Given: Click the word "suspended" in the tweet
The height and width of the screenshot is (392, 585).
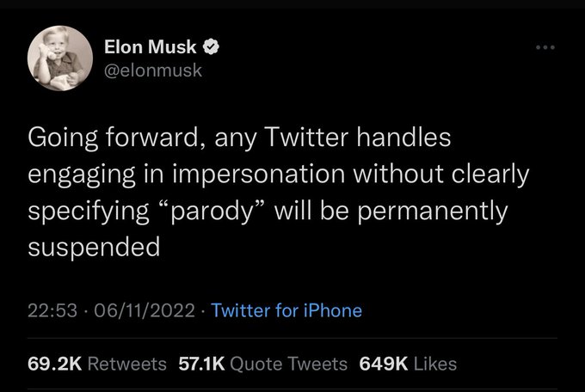Looking at the screenshot, I should (94, 247).
